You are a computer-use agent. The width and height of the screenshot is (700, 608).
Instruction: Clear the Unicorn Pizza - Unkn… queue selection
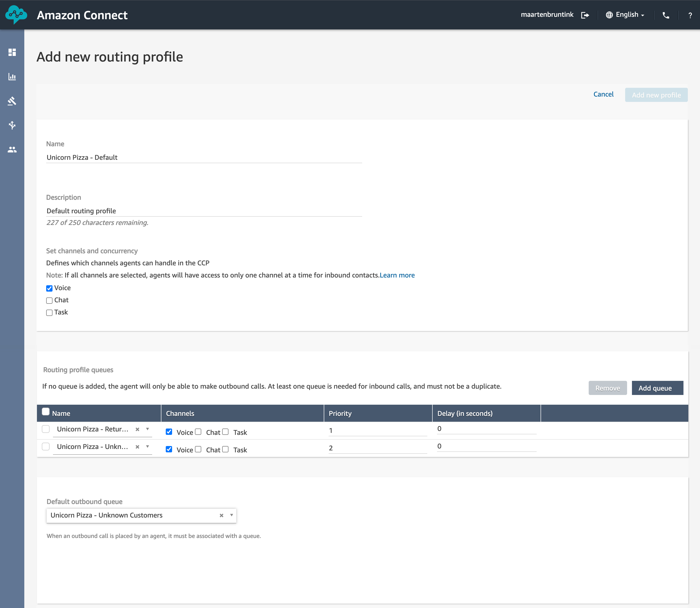(x=137, y=447)
